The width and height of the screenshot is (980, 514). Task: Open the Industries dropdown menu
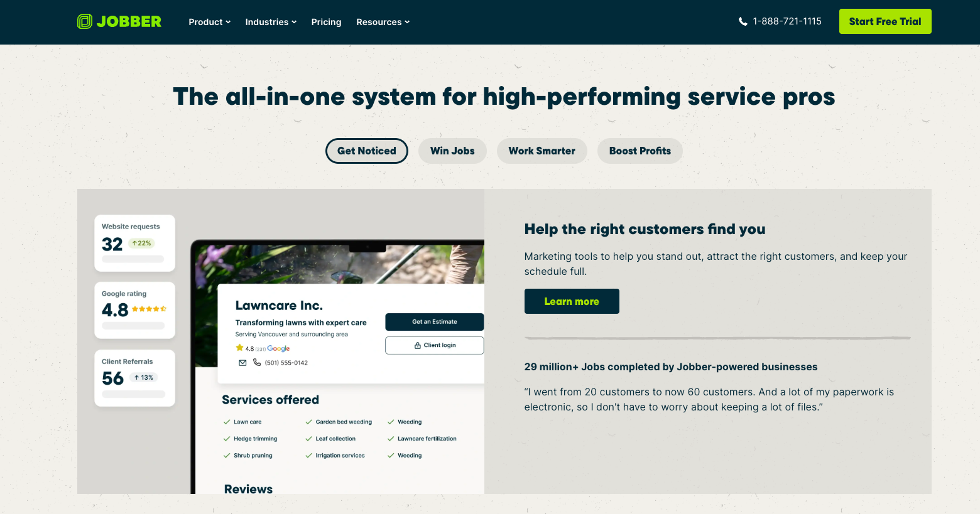point(271,22)
